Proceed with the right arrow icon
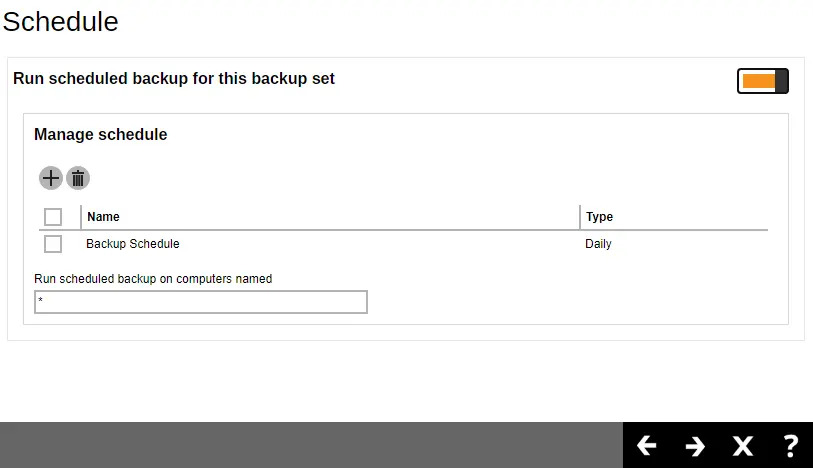 point(695,445)
